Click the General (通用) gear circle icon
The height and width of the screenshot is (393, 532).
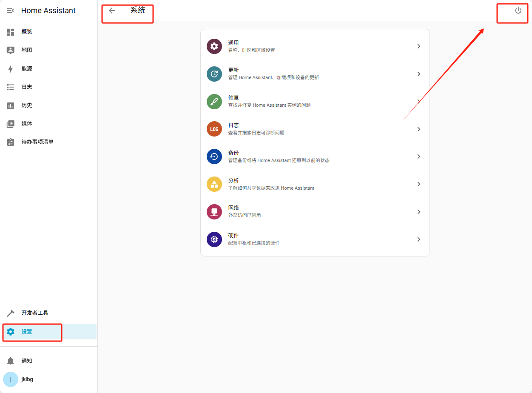coord(214,46)
